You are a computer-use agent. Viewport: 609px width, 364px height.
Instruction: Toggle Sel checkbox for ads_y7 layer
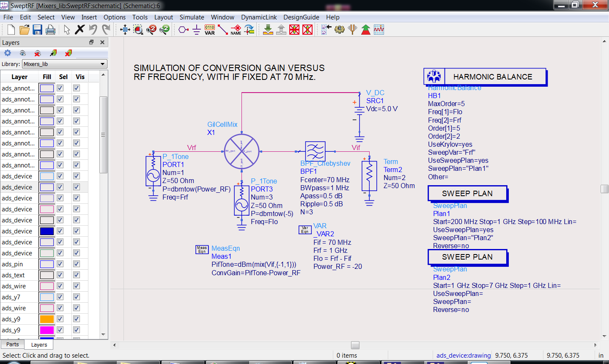(60, 297)
